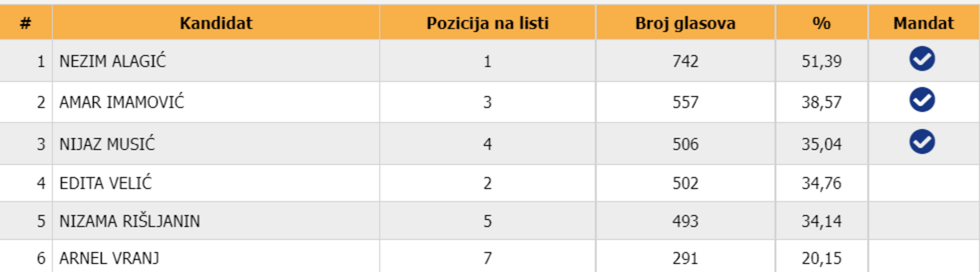The width and height of the screenshot is (980, 272).
Task: Click the 291 votes cell
Action: pyautogui.click(x=685, y=258)
